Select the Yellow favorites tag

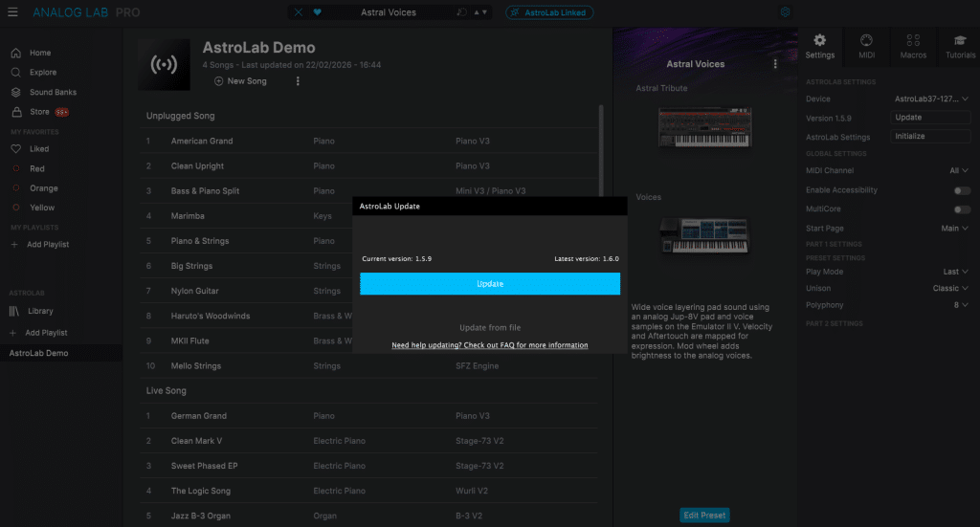(x=42, y=208)
